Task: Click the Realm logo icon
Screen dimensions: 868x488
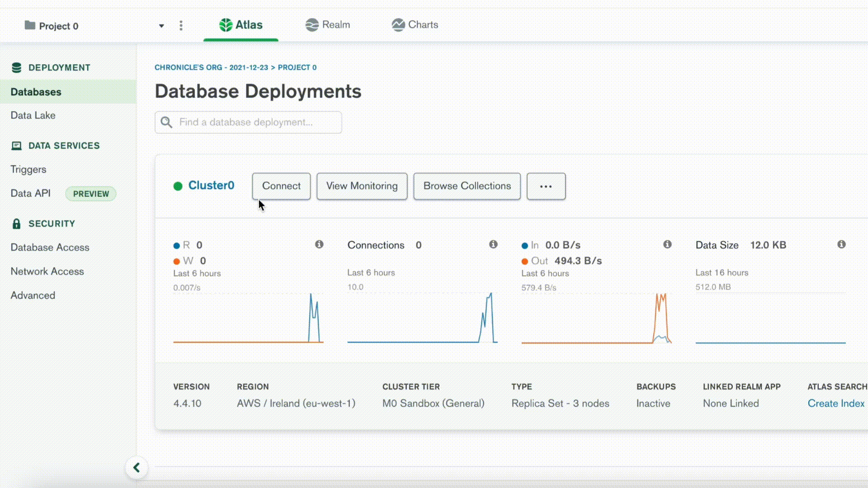Action: click(x=312, y=25)
